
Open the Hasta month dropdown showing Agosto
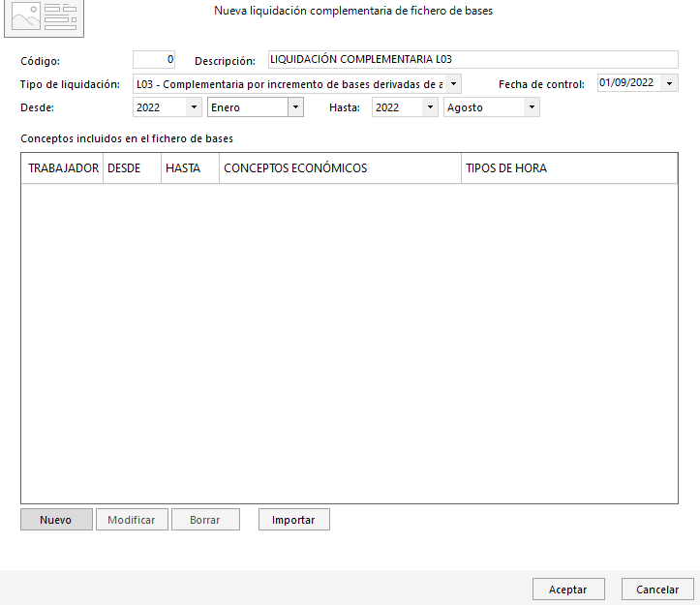tap(531, 107)
